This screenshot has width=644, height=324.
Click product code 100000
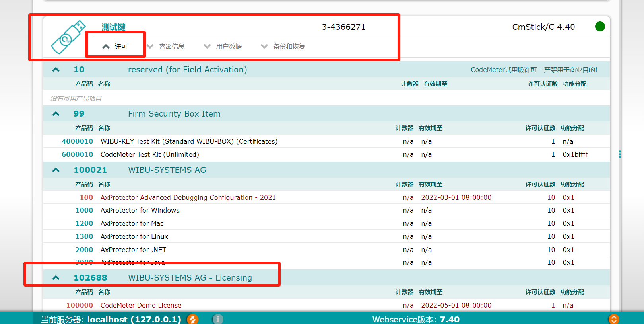pos(80,305)
